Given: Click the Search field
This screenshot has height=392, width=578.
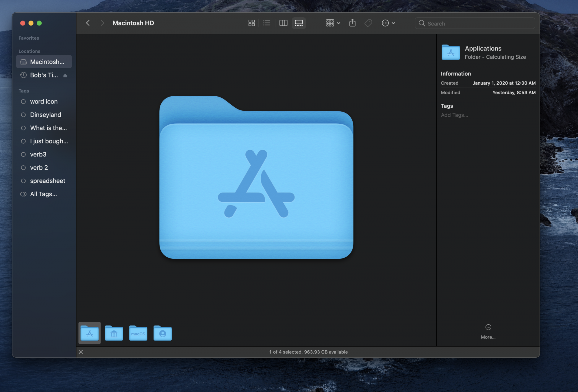Looking at the screenshot, I should click(475, 23).
